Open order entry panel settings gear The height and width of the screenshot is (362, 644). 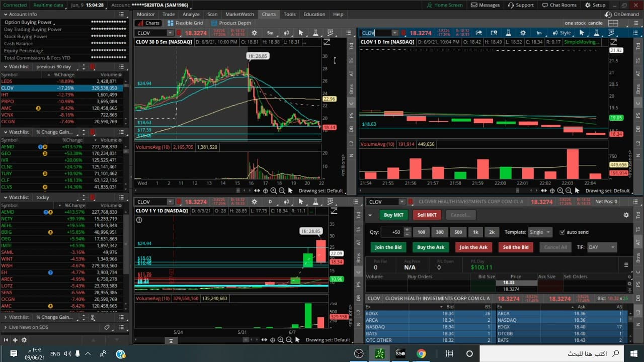pos(626,215)
